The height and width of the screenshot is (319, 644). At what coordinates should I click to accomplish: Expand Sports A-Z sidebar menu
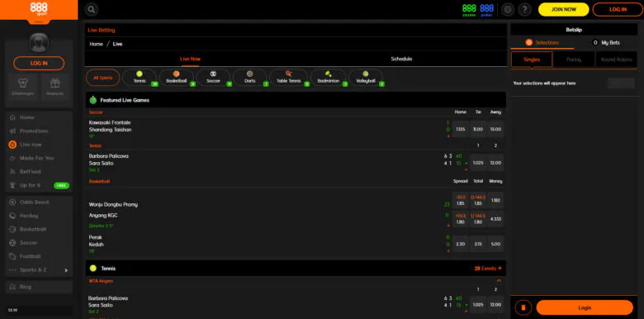click(39, 270)
